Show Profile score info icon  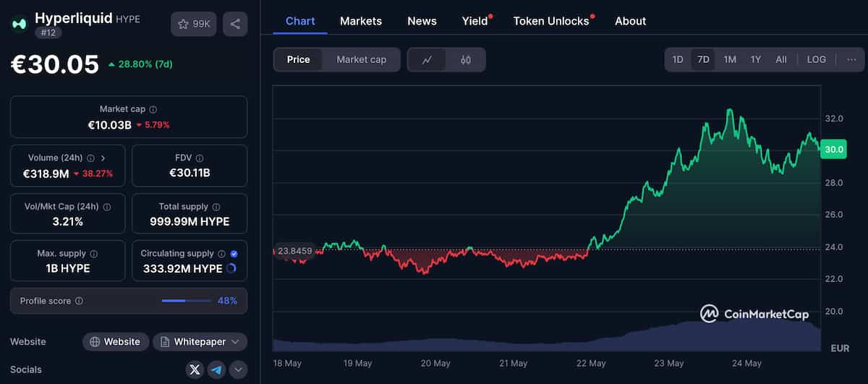click(79, 301)
